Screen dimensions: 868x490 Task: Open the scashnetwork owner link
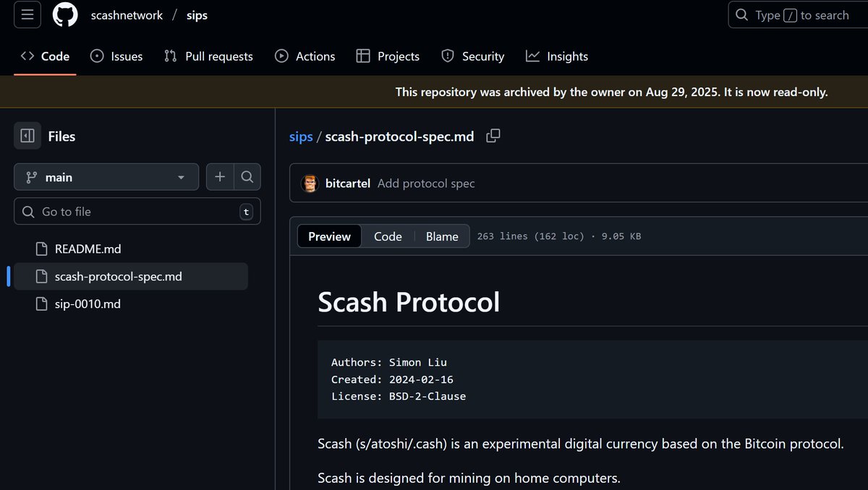(x=127, y=15)
